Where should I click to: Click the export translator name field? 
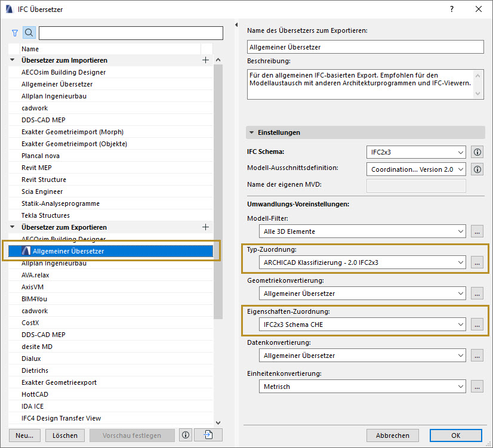pos(365,47)
